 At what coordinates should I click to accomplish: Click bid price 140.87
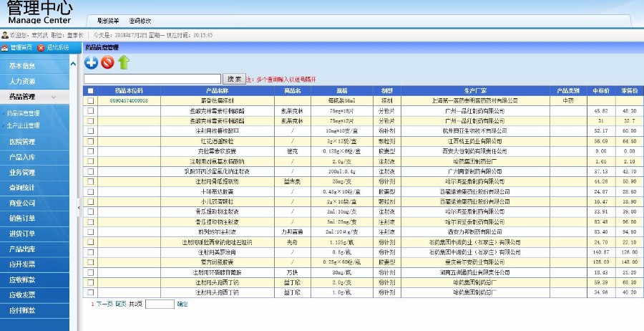(601, 252)
